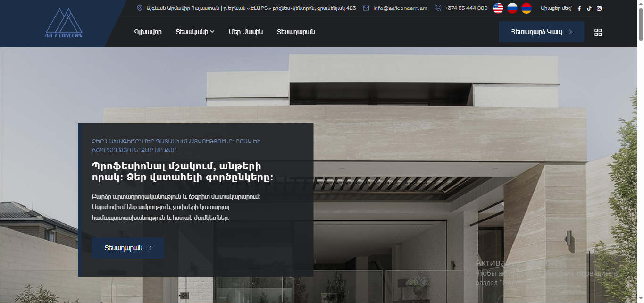Click the scrollbar up arrow

[x=641, y=4]
